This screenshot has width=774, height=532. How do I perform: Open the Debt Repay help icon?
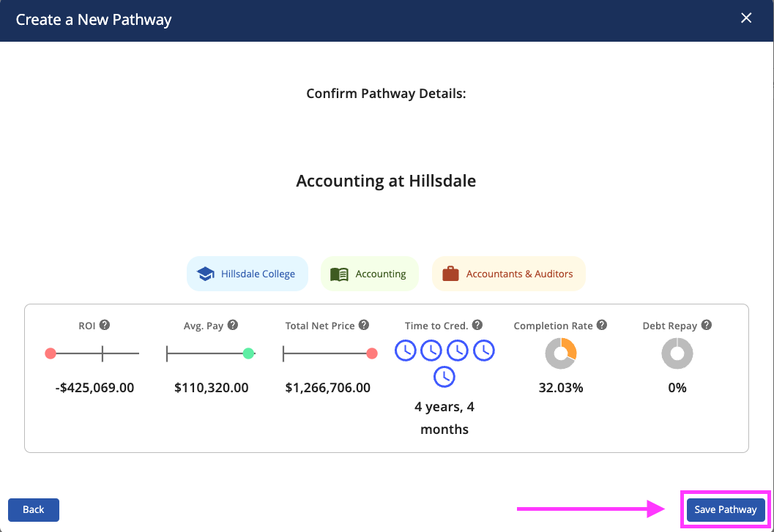tap(707, 325)
